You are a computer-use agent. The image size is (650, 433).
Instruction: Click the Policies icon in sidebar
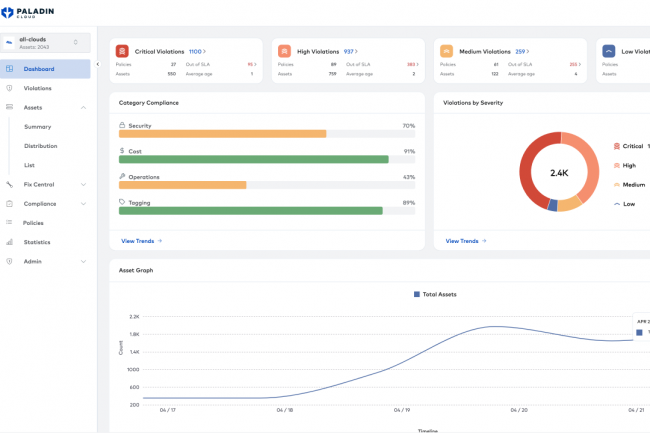click(x=9, y=223)
